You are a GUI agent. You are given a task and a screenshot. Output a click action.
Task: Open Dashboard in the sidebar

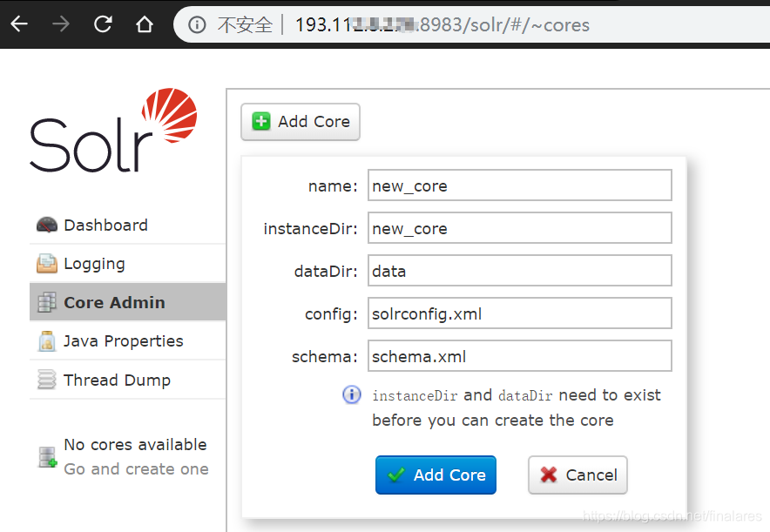[105, 225]
